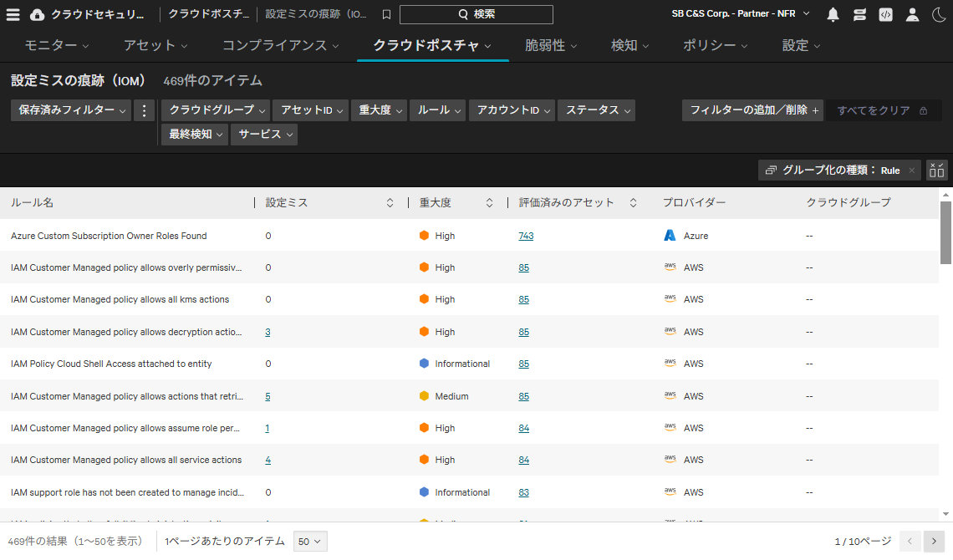Open the ステータス filter dropdown
This screenshot has width=953, height=560.
(596, 110)
